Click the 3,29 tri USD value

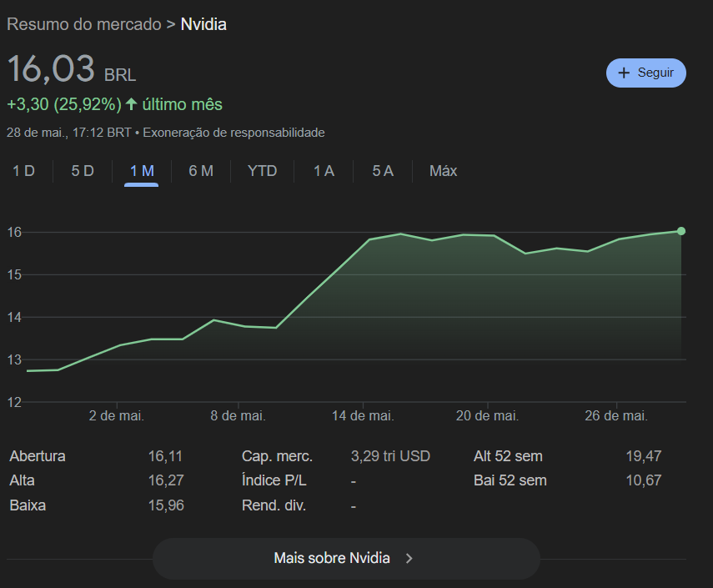pyautogui.click(x=390, y=456)
